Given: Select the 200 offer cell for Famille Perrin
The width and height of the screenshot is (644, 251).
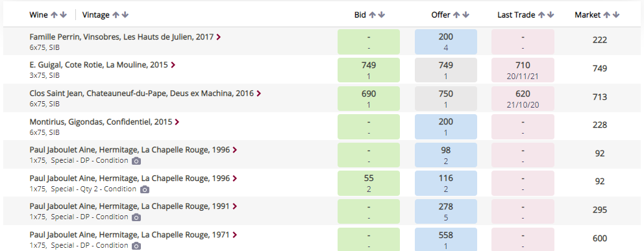Looking at the screenshot, I should [x=445, y=42].
